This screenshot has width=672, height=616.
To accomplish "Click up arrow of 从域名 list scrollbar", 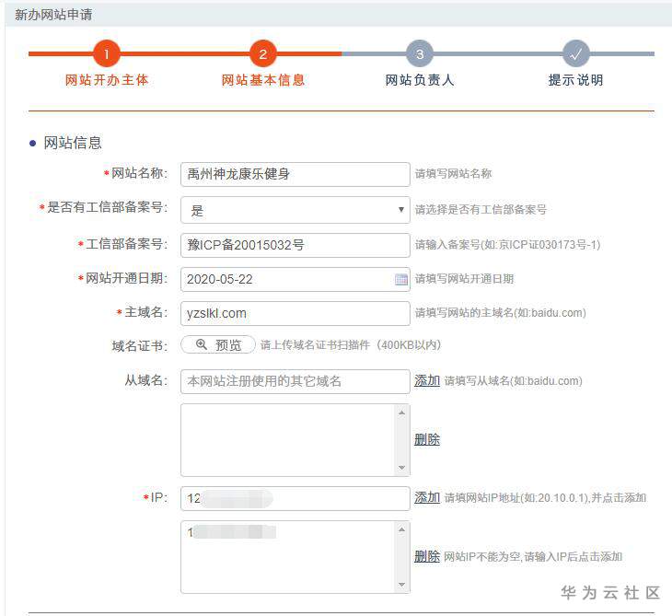I will (x=401, y=413).
